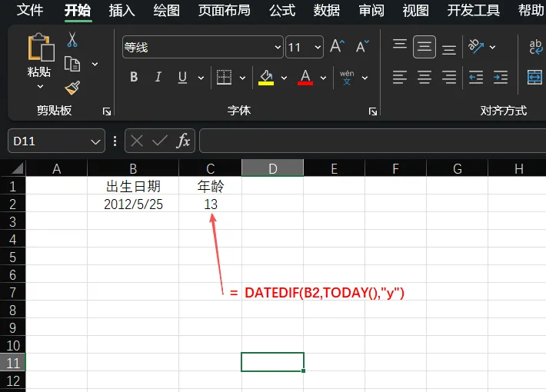Switch to the 公式 tab

[282, 10]
